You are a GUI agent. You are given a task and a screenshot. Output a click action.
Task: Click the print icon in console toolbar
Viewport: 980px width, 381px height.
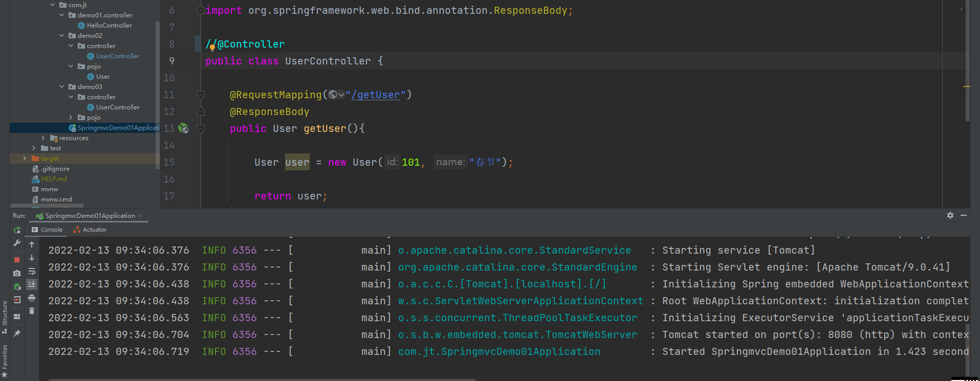(32, 298)
